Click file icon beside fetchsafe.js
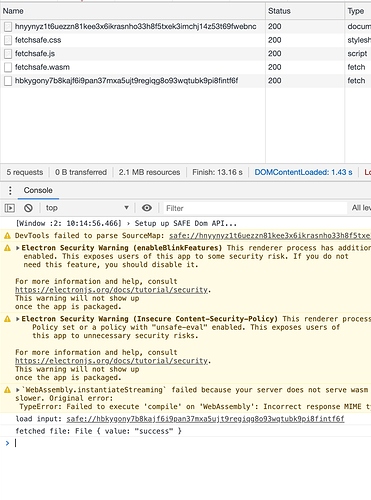Screen dimensions: 371x500 [8, 54]
